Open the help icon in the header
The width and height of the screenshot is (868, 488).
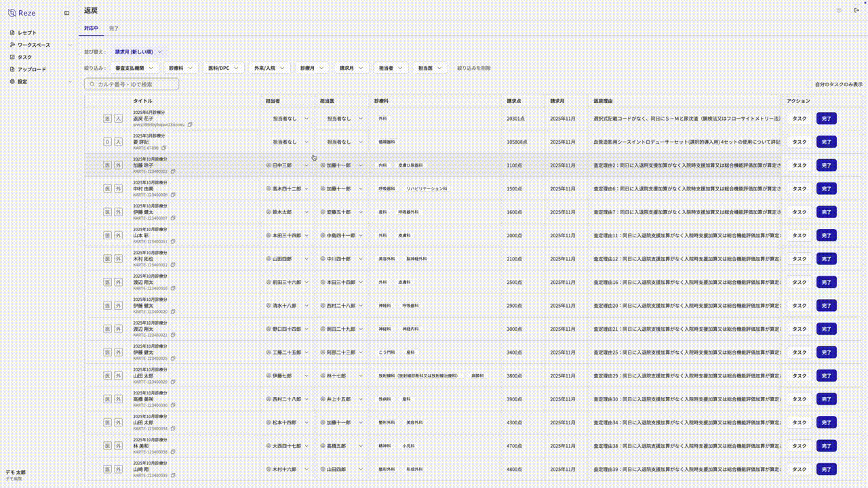click(839, 11)
